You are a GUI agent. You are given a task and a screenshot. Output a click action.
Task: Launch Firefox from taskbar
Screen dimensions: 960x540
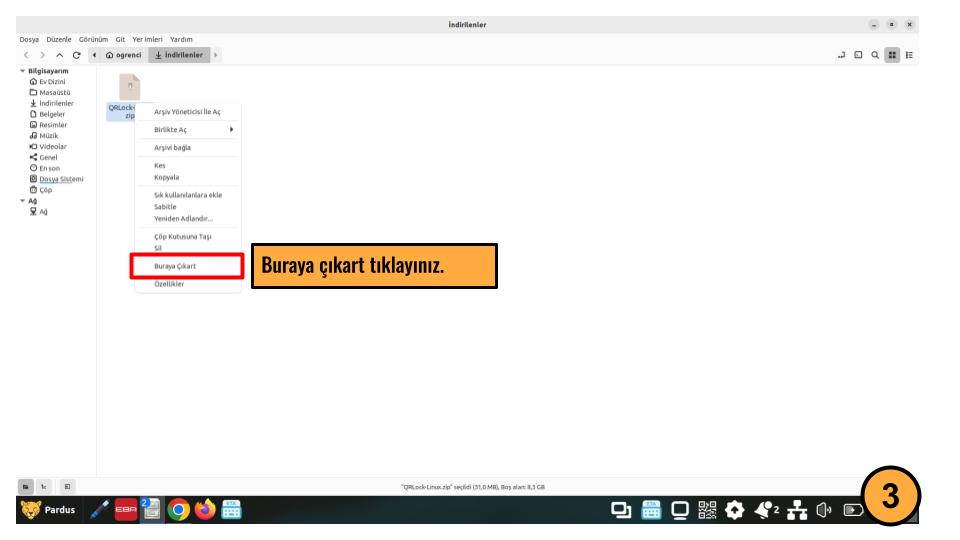pyautogui.click(x=205, y=510)
